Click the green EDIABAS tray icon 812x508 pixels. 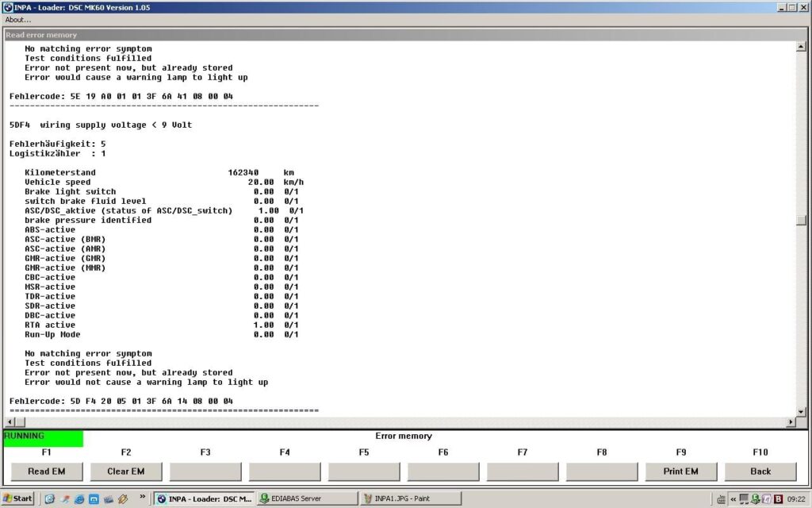point(756,499)
